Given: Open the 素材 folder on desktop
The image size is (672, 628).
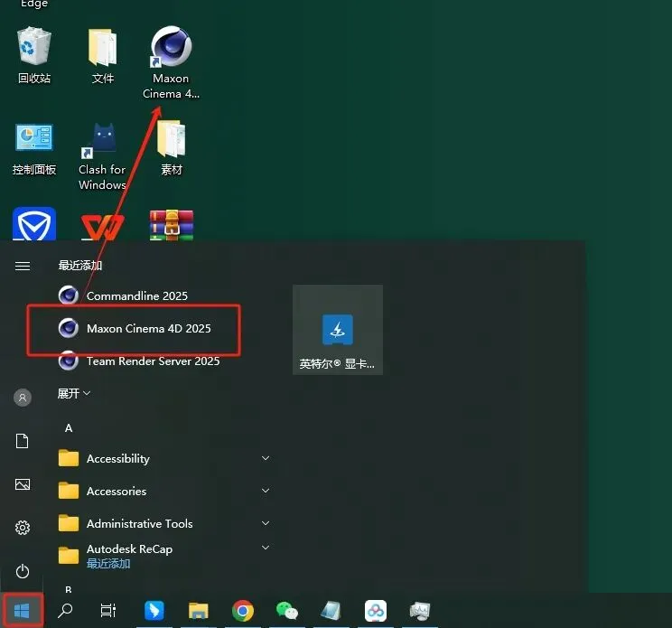Looking at the screenshot, I should 172,148.
